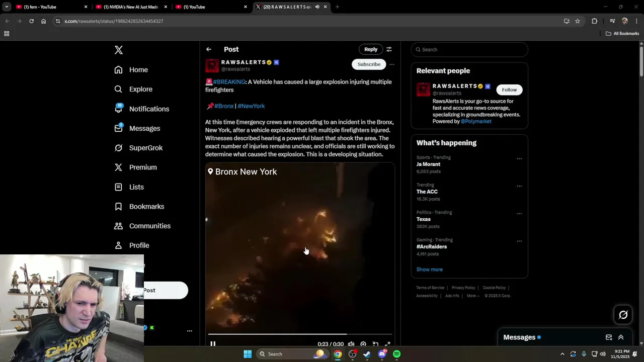The width and height of the screenshot is (644, 362).
Task: Open more options for The ACC trend
Action: 519,186
